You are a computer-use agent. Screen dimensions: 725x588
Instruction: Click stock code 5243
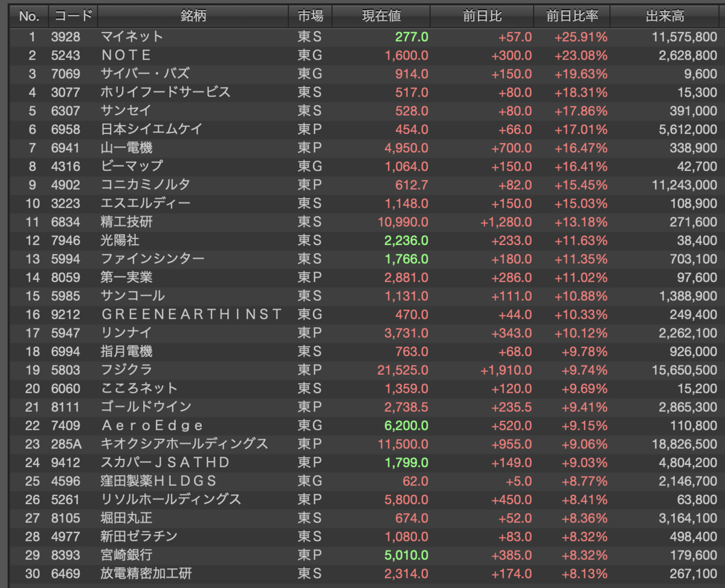tap(65, 56)
